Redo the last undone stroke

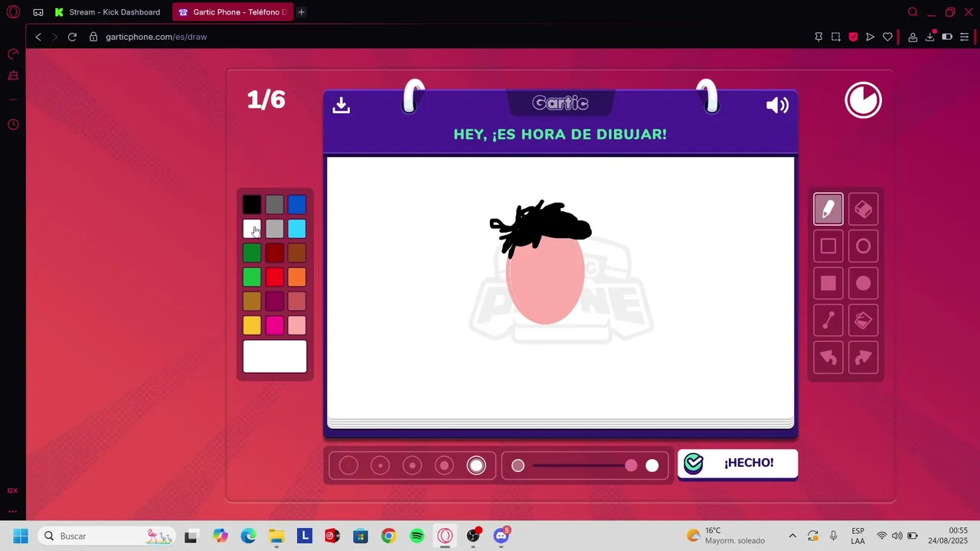click(x=863, y=357)
